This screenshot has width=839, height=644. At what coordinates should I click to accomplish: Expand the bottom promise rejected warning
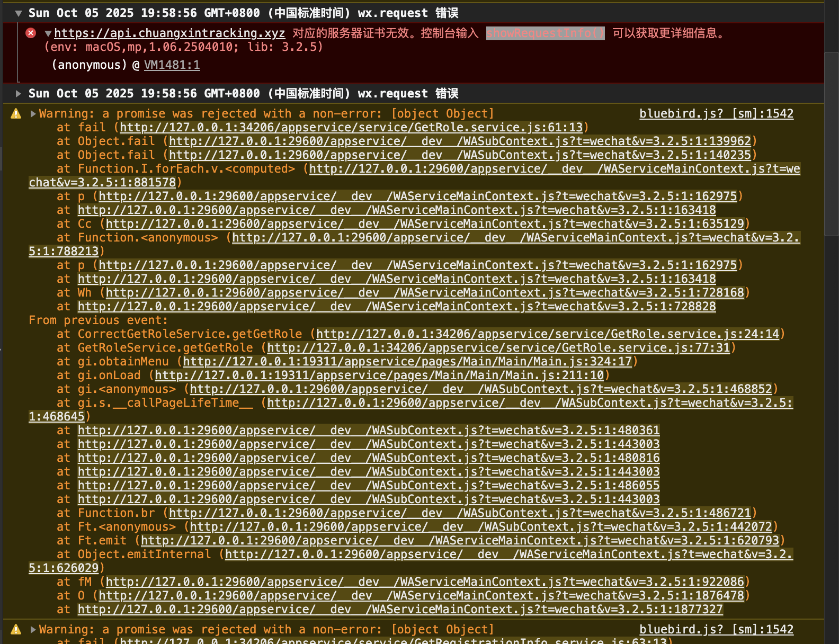click(33, 630)
